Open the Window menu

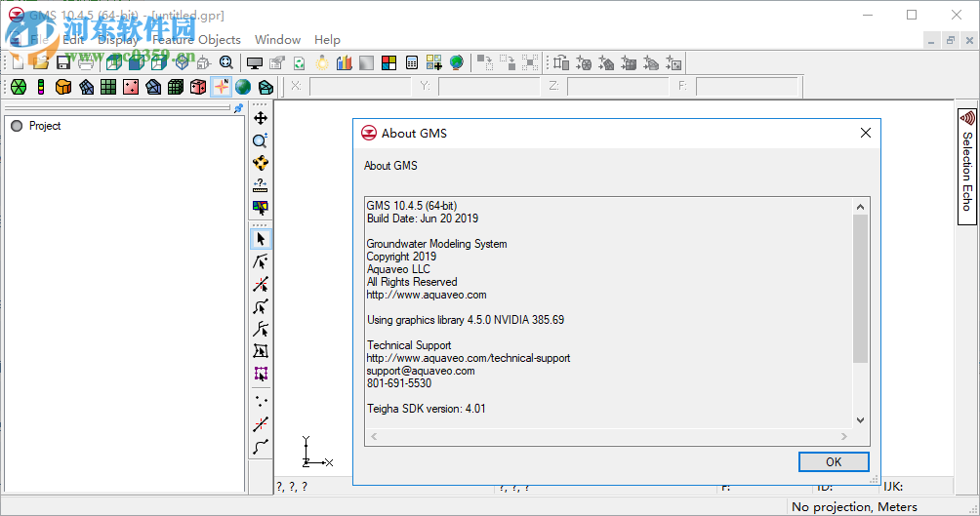pyautogui.click(x=277, y=40)
